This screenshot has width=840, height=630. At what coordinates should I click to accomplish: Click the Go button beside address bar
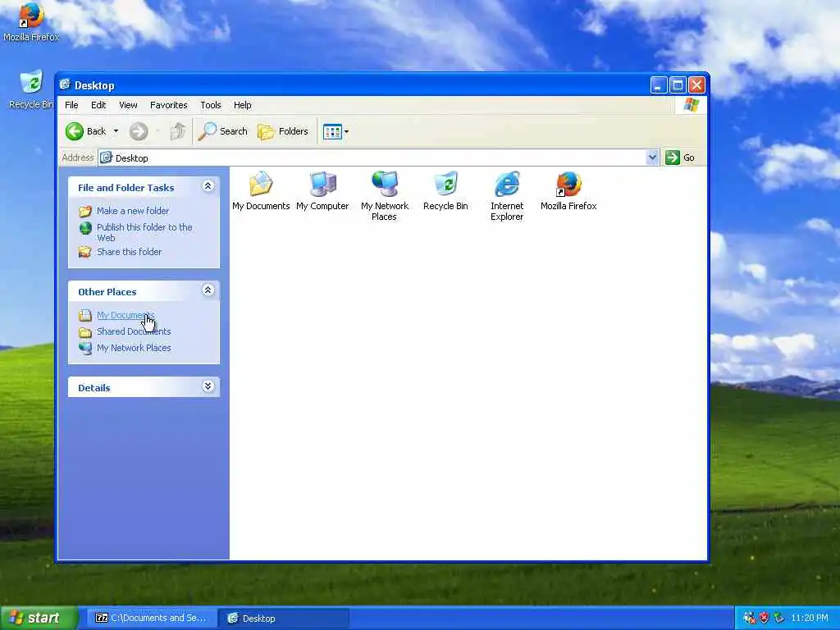point(680,157)
